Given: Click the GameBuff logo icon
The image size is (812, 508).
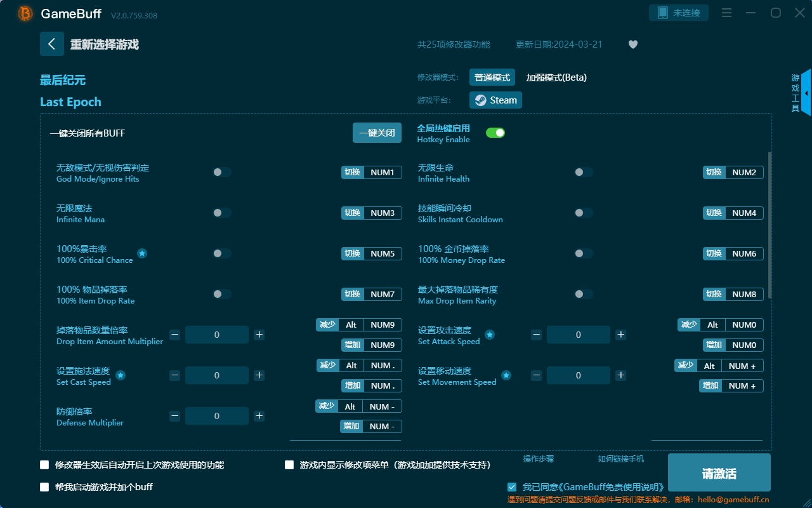Looking at the screenshot, I should pos(25,13).
